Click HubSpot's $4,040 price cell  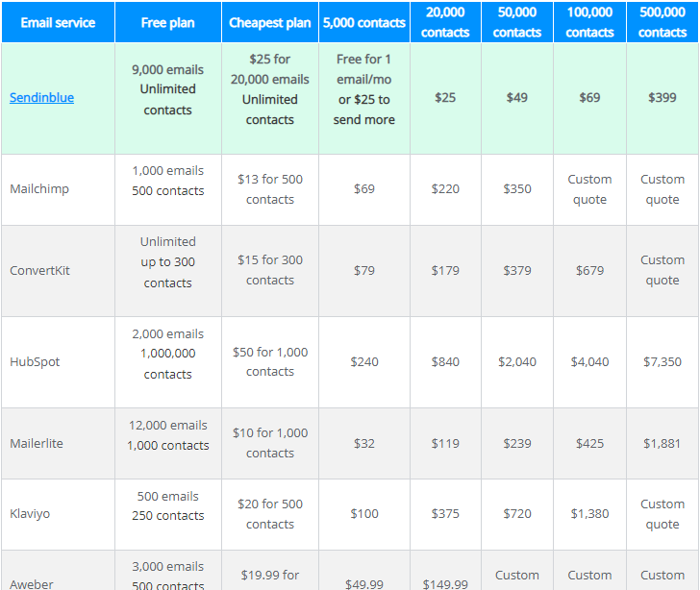click(589, 362)
